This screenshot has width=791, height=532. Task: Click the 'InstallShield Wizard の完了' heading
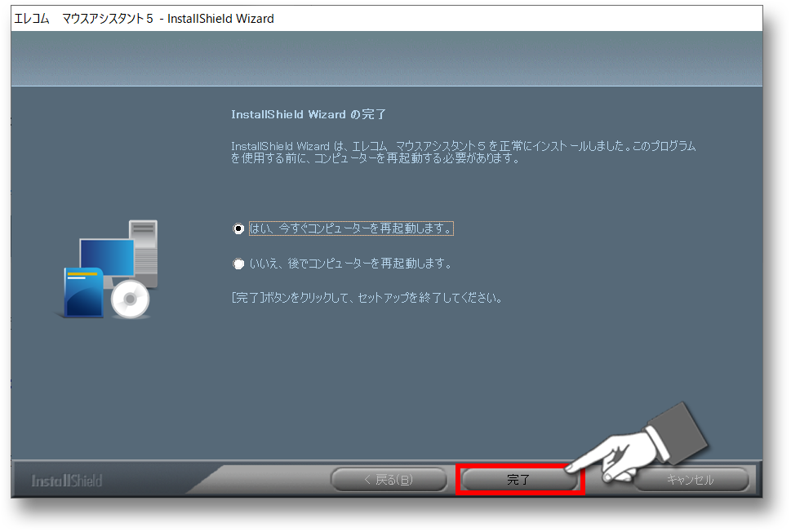click(x=309, y=114)
